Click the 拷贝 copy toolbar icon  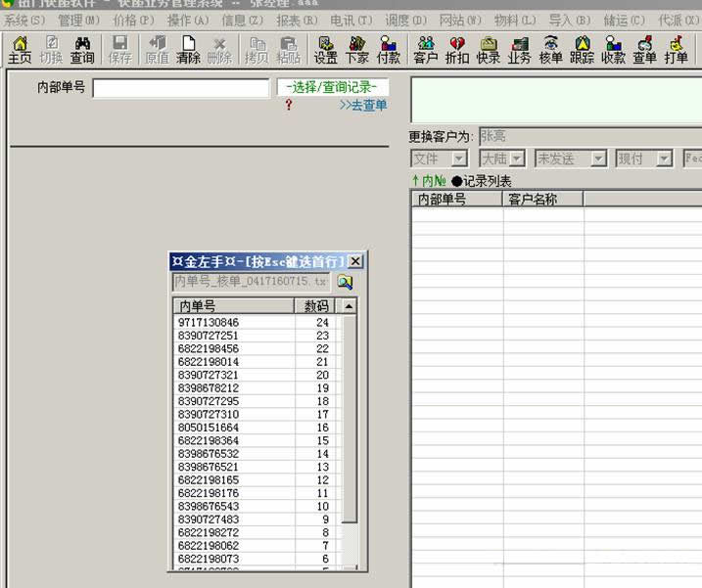pos(257,50)
